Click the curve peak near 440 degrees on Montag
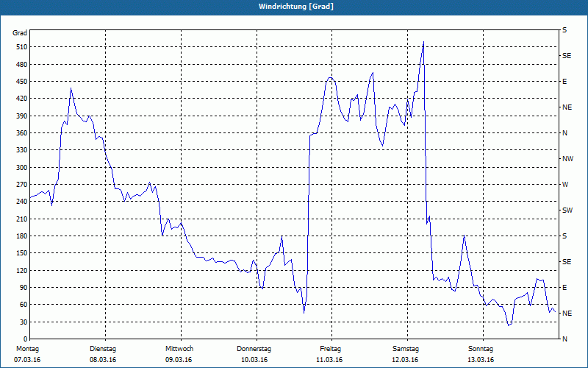The height and width of the screenshot is (368, 588). (x=71, y=88)
